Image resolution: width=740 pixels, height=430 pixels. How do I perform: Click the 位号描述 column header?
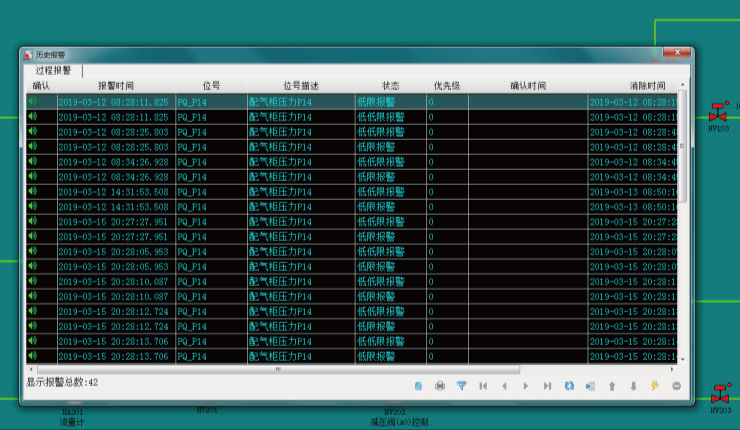pyautogui.click(x=297, y=86)
